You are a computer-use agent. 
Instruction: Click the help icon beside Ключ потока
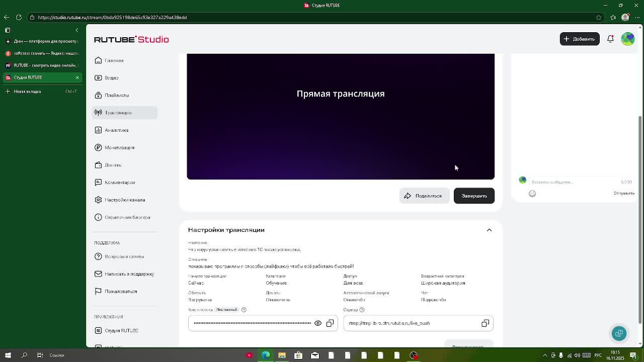(x=244, y=310)
